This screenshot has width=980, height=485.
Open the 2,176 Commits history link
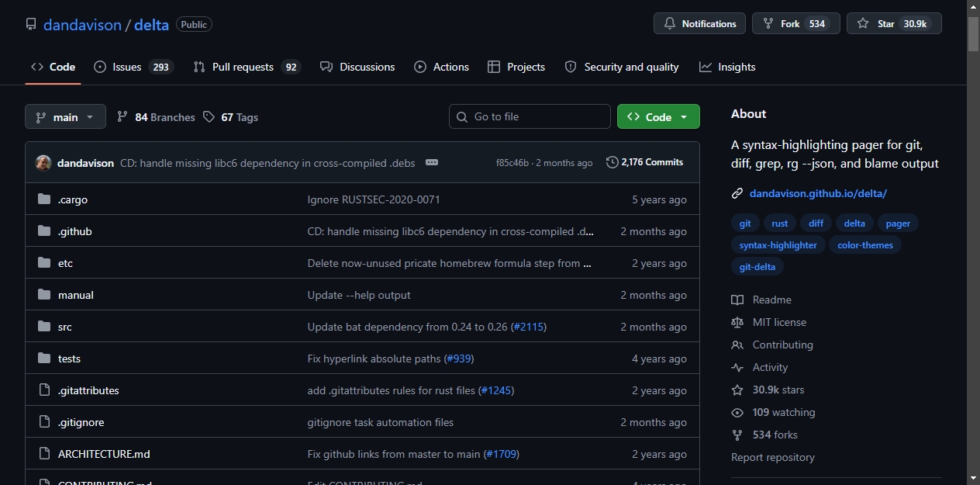click(x=645, y=162)
